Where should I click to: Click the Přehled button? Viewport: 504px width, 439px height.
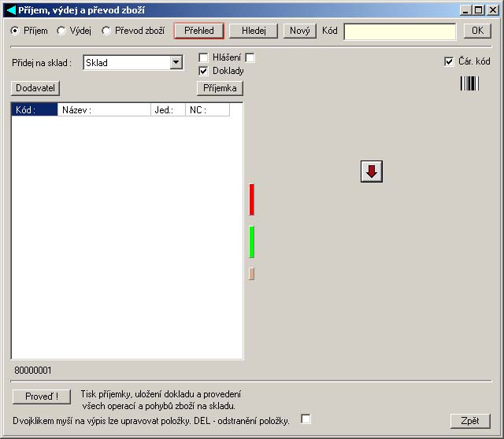[199, 31]
